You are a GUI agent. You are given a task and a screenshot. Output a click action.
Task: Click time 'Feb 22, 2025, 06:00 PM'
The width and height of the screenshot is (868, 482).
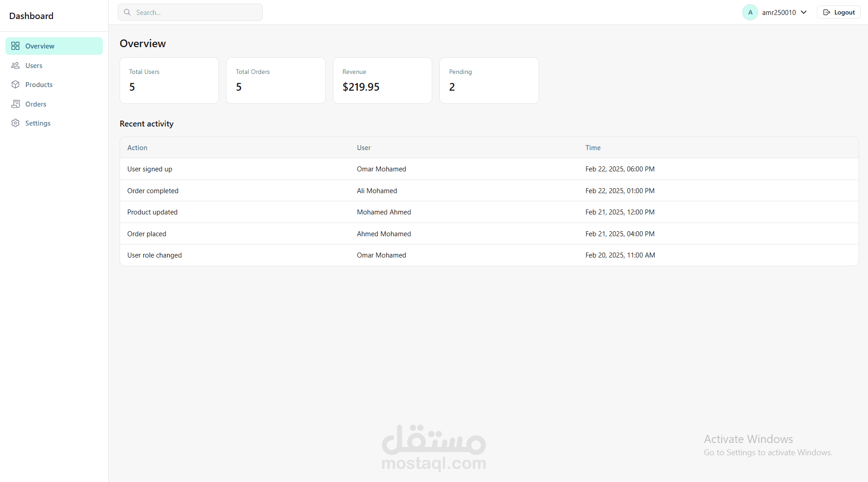click(x=620, y=169)
